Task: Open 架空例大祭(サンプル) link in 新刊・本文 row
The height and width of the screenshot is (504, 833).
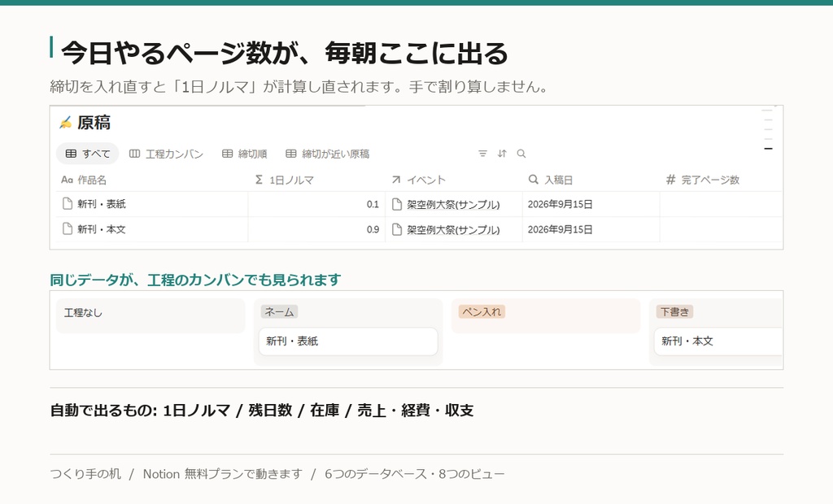Action: click(x=453, y=230)
